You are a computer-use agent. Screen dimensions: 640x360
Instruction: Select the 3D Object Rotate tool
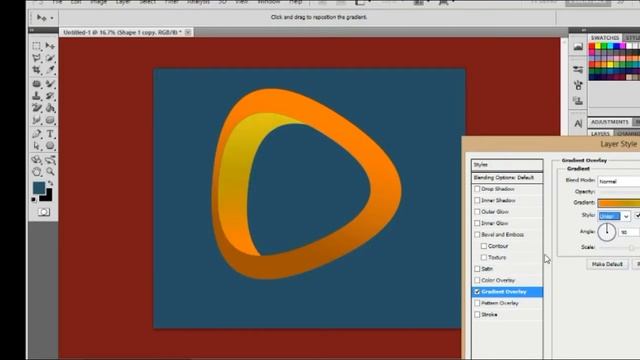tap(37, 160)
